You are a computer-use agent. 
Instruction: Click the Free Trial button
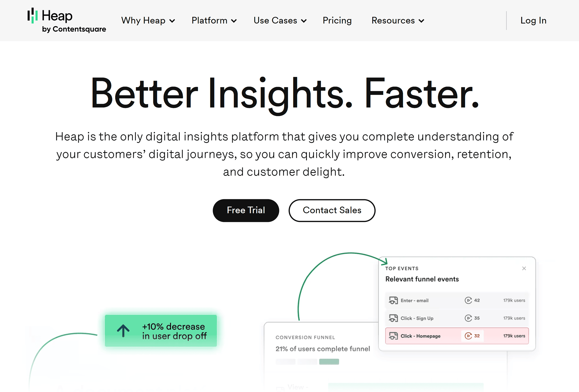click(x=246, y=210)
